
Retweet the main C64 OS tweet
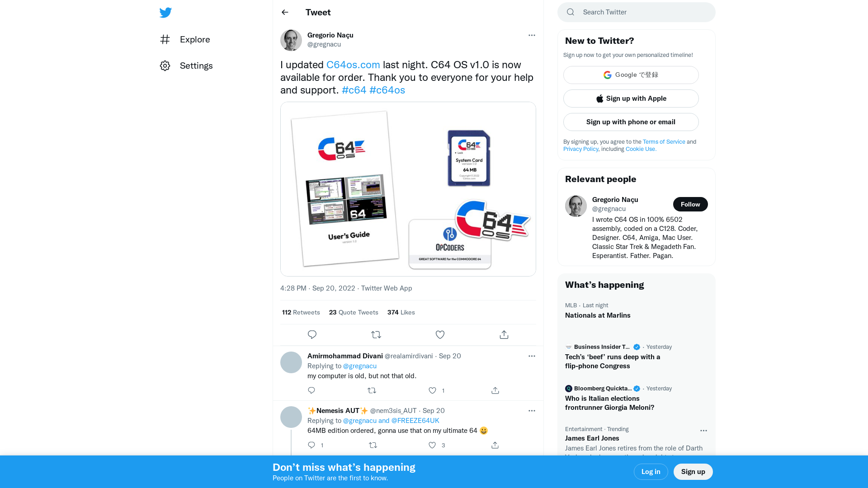(x=376, y=335)
